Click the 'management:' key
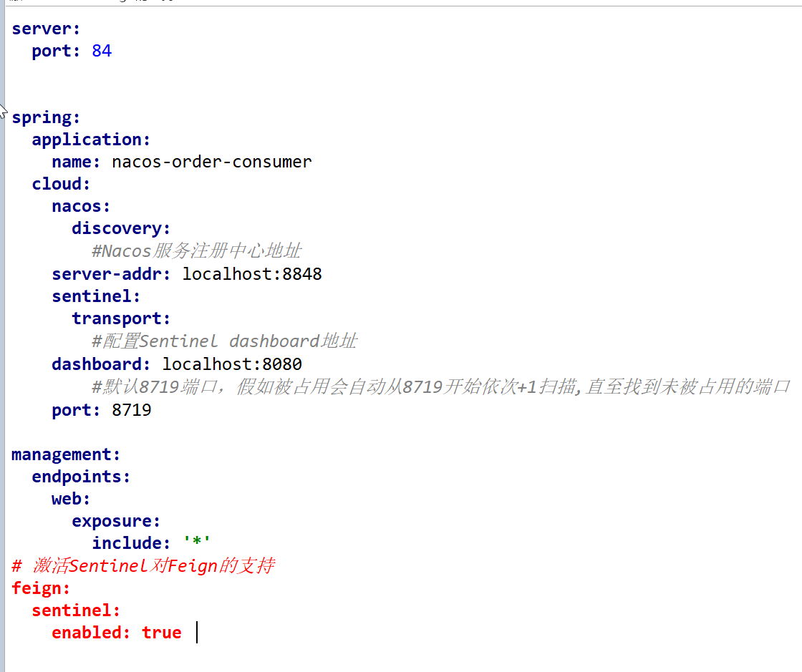This screenshot has width=802, height=672. point(66,455)
